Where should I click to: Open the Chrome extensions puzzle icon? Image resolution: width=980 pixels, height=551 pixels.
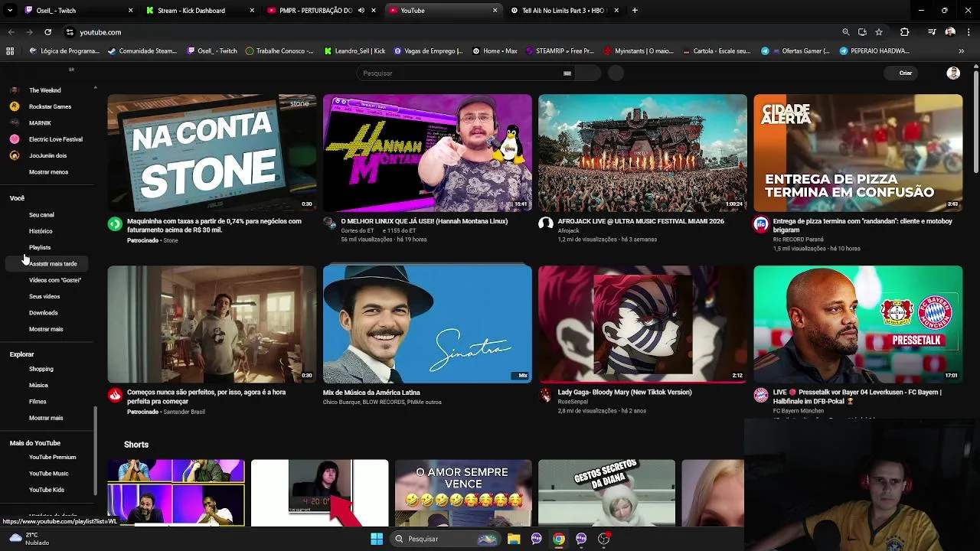905,32
